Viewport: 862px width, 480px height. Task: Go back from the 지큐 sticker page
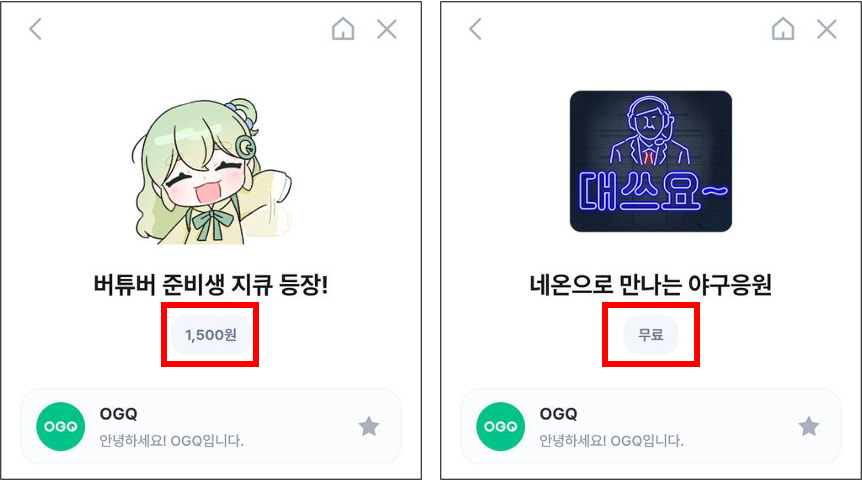click(x=36, y=29)
